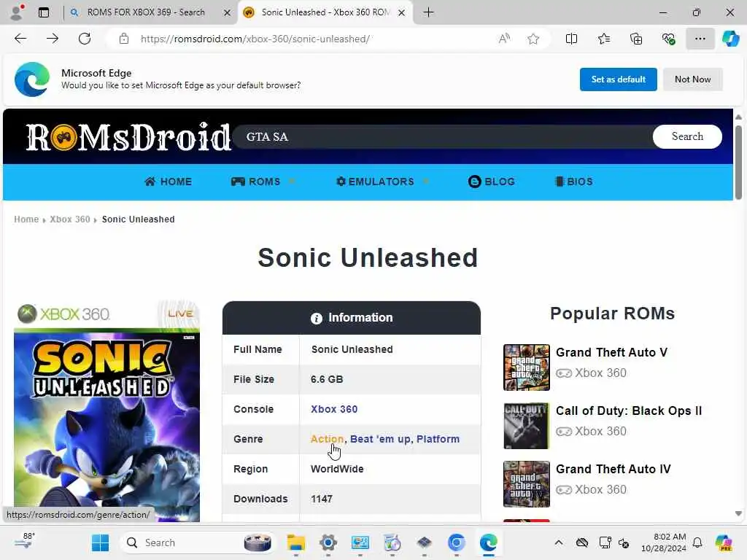The width and height of the screenshot is (747, 560).
Task: Open Grand Theft Auto IV thumbnail
Action: (x=527, y=484)
